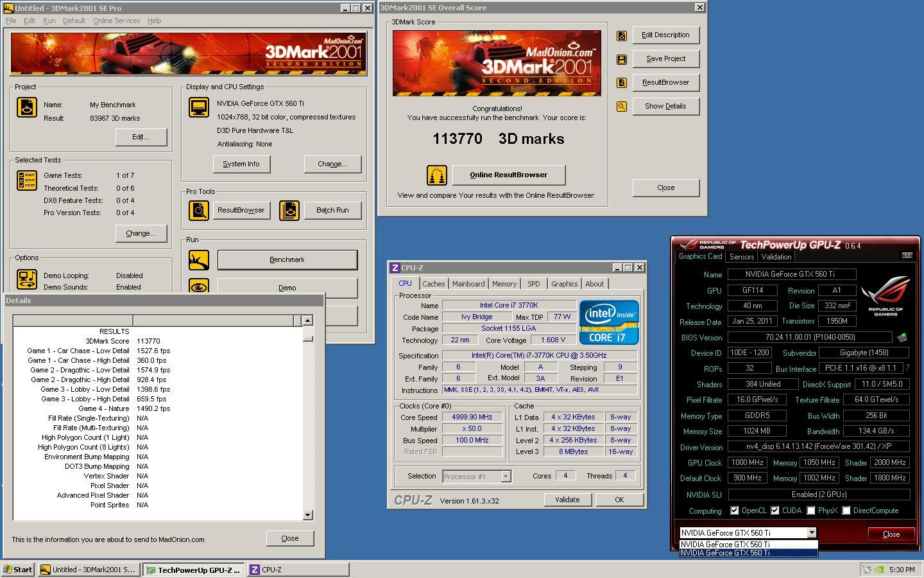The height and width of the screenshot is (578, 924).
Task: Open the Windows Start menu
Action: click(x=18, y=569)
